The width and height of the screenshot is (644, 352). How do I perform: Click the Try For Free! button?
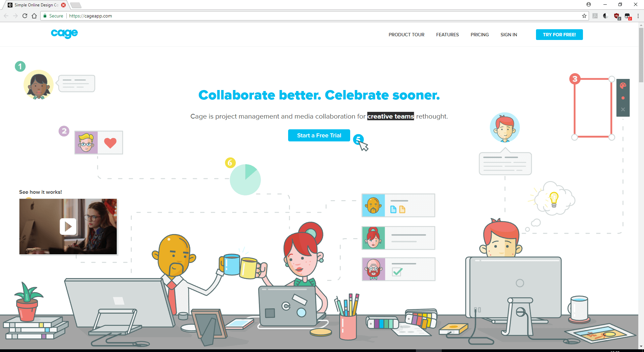pyautogui.click(x=559, y=35)
